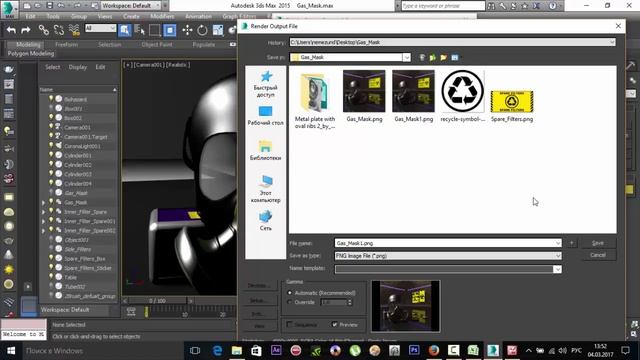This screenshot has width=640, height=360.
Task: Switch to the Object Paint ribbon tab
Action: [x=157, y=44]
